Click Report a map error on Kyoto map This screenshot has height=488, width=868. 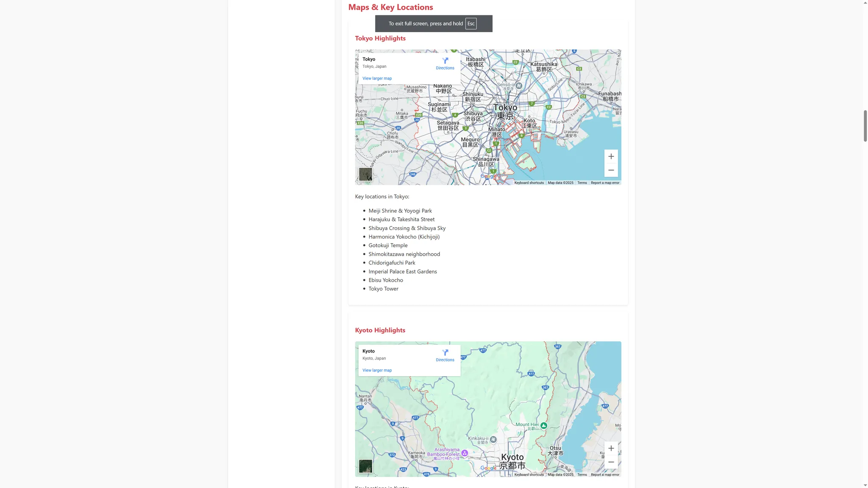[605, 475]
